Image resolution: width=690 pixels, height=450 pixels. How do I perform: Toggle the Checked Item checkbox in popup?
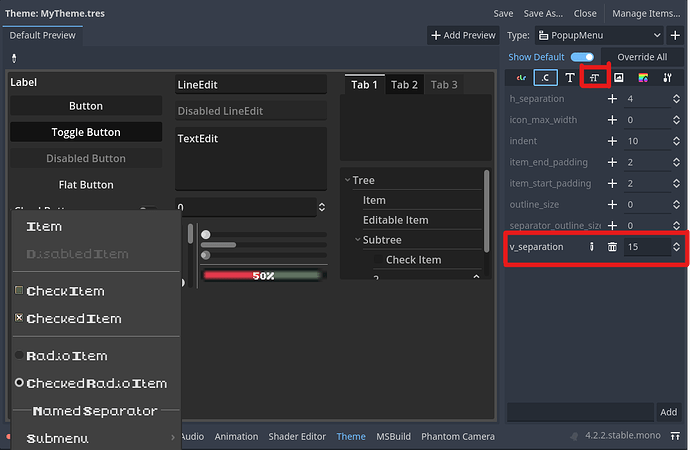(x=19, y=318)
